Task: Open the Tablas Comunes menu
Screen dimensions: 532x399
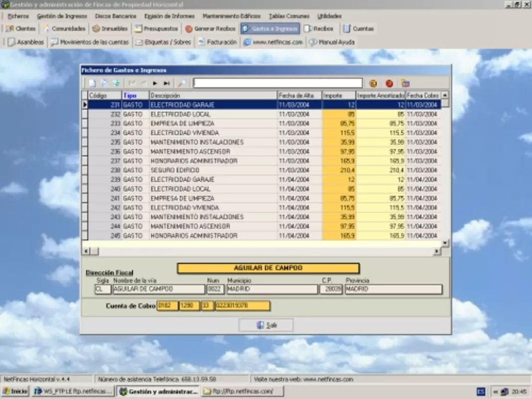Action: coord(289,16)
